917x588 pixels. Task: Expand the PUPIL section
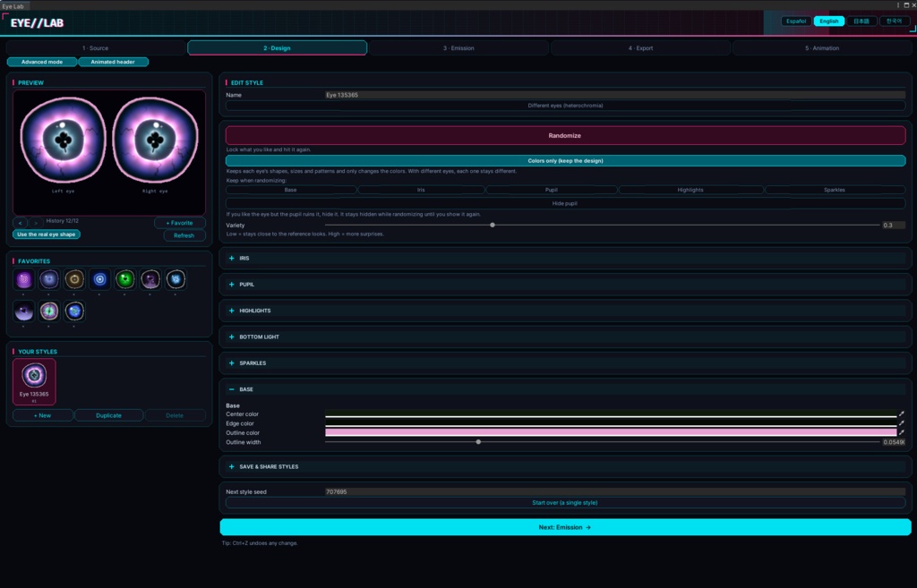[565, 284]
